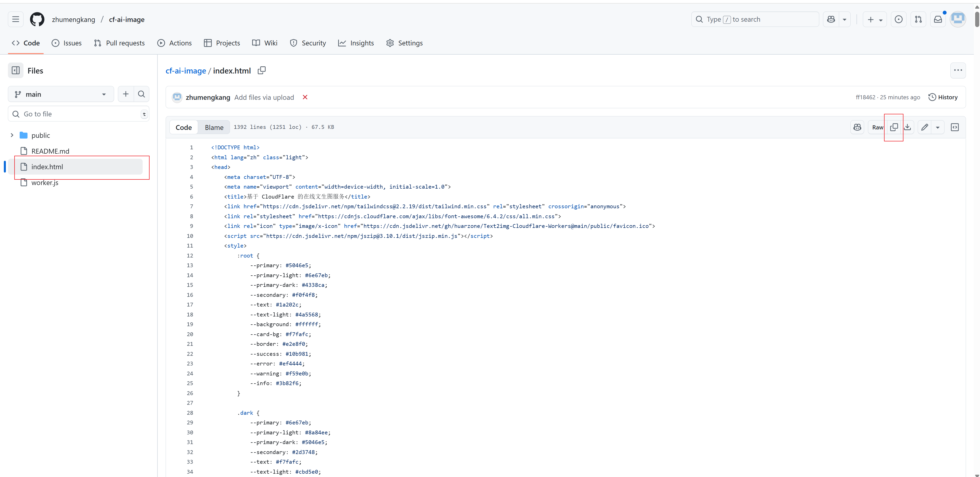Viewport: 980px width, 477px height.
Task: Open Raw file view
Action: point(877,127)
